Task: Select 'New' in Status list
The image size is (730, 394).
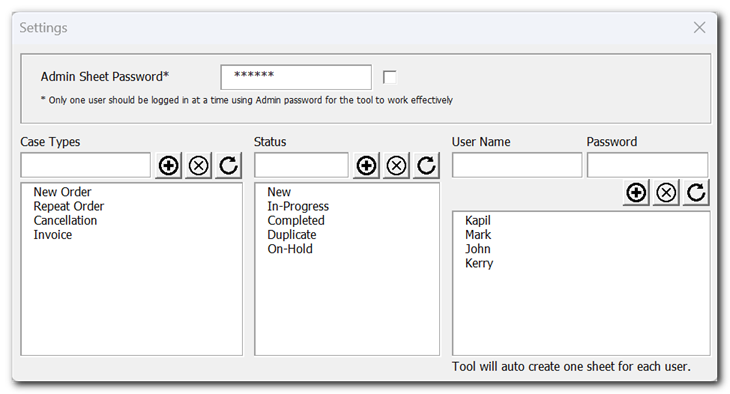Action: (279, 192)
